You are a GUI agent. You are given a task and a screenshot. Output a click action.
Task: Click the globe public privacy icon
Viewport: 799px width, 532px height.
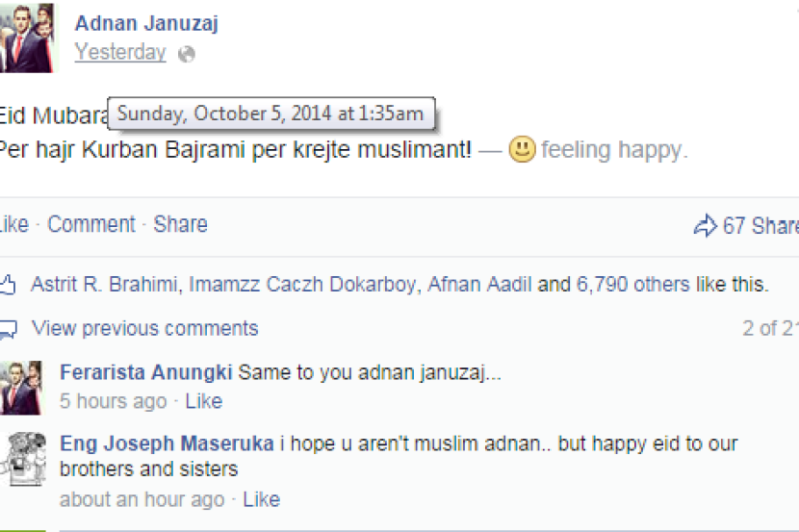187,54
